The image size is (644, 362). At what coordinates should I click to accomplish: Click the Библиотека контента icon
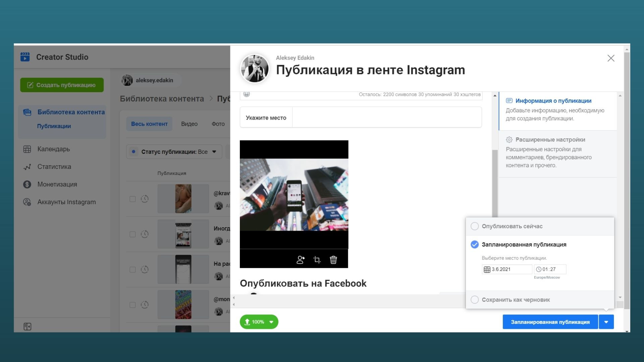pos(27,112)
